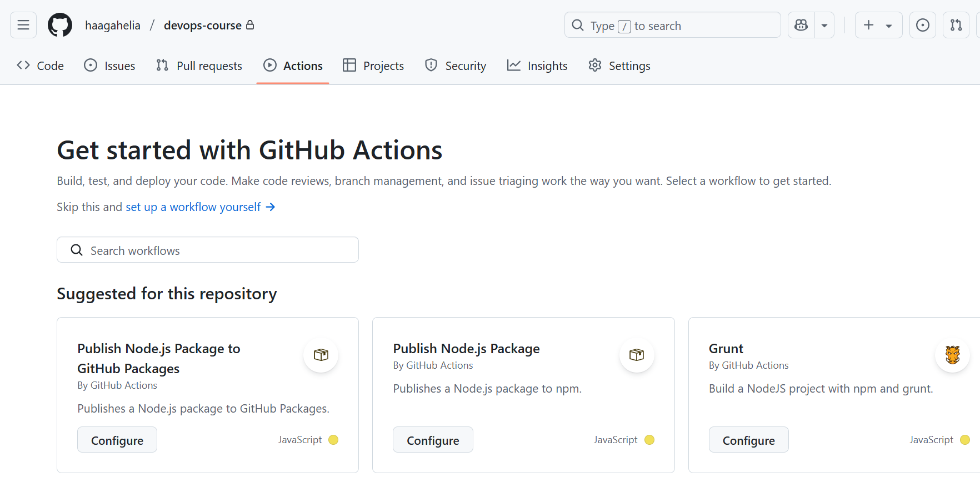Open the Copilot chat icon
The width and height of the screenshot is (980, 477).
click(801, 25)
